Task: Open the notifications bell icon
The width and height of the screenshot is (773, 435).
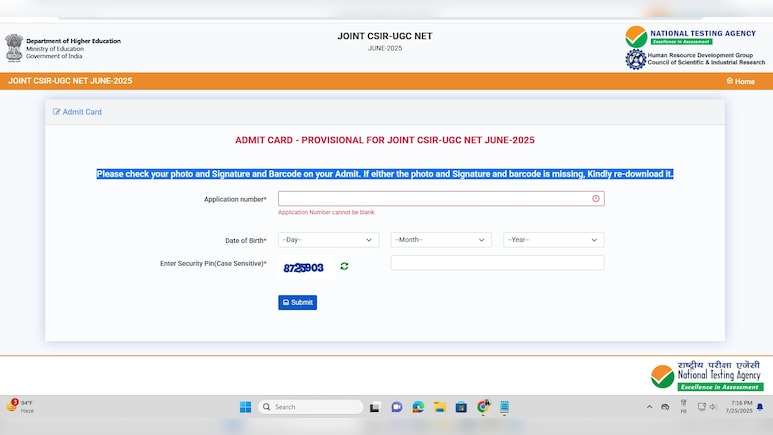Action: click(x=760, y=407)
